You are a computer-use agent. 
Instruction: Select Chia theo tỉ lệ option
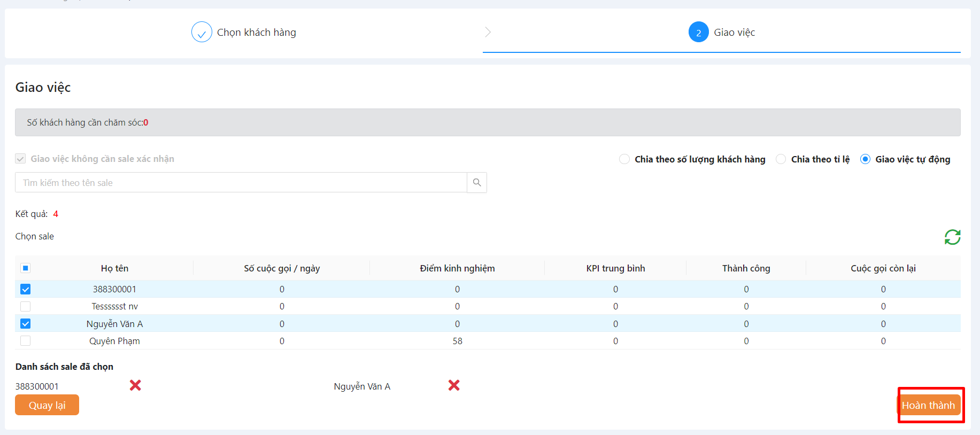click(781, 159)
